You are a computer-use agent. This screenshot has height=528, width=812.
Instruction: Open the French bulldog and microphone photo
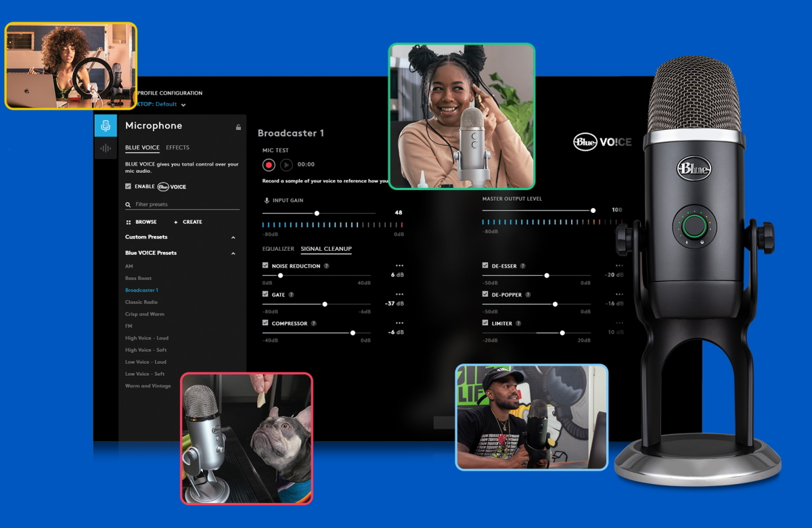click(x=246, y=438)
